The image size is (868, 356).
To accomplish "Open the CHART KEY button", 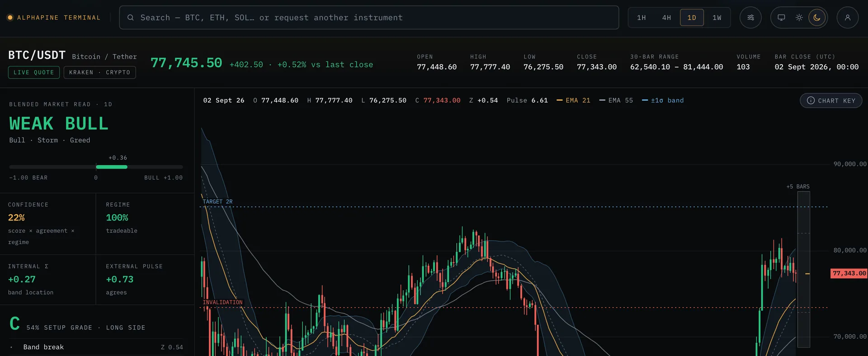I will (831, 100).
